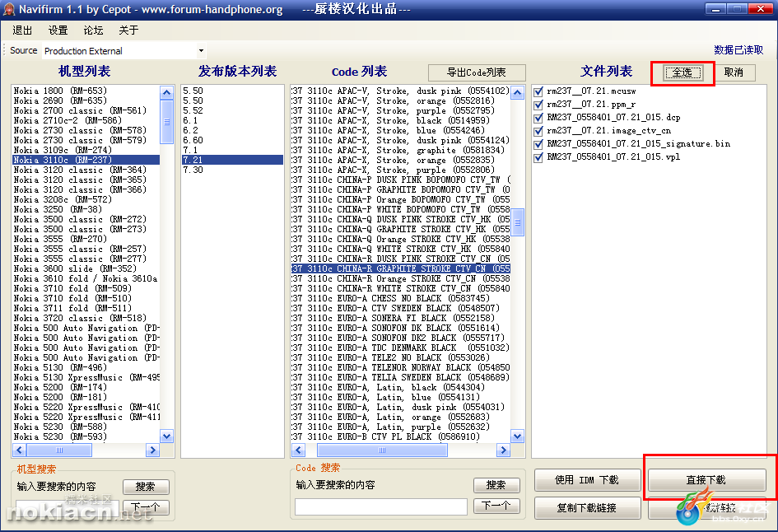The width and height of the screenshot is (778, 532).
Task: Select EURO-A TELE2 NO BLACK (0553026) code
Action: (401, 357)
